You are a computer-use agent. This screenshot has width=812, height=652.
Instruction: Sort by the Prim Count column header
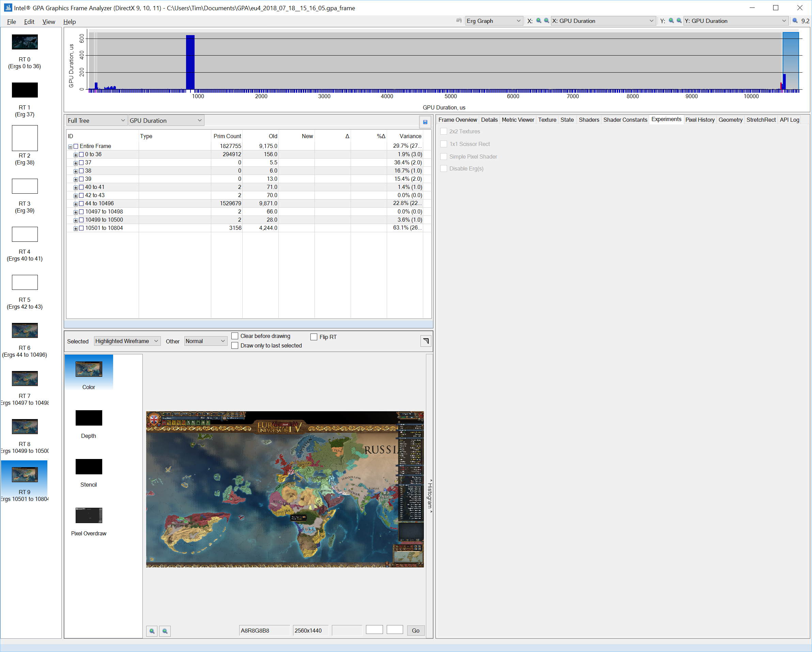[x=227, y=136]
